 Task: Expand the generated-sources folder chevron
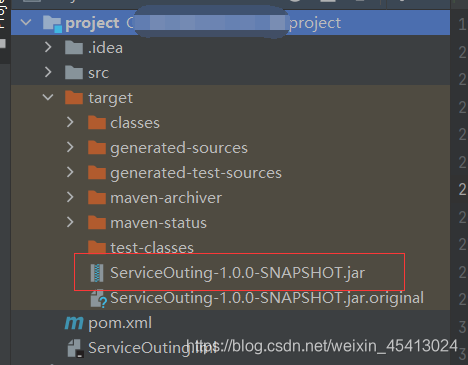click(x=70, y=147)
